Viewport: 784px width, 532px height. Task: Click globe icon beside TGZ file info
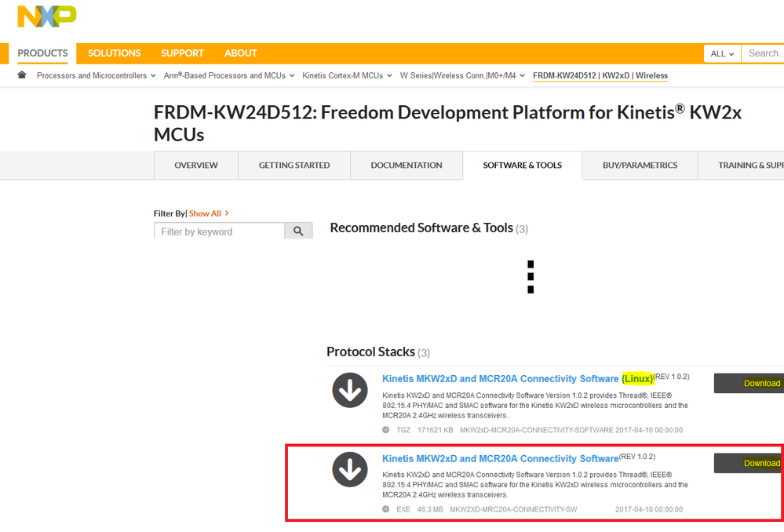(386, 429)
